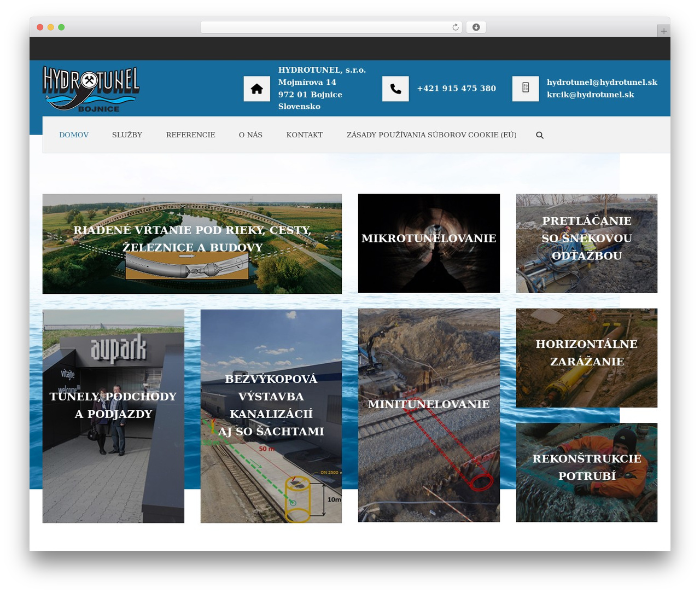Open the Referencie menu item
700x593 pixels.
[x=190, y=135]
